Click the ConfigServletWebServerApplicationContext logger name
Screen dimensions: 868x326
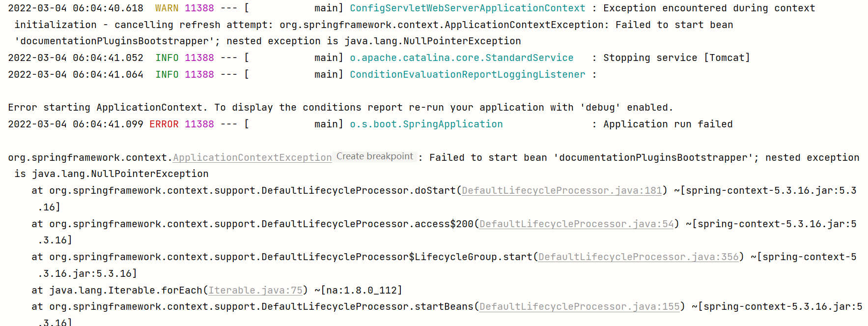(467, 8)
